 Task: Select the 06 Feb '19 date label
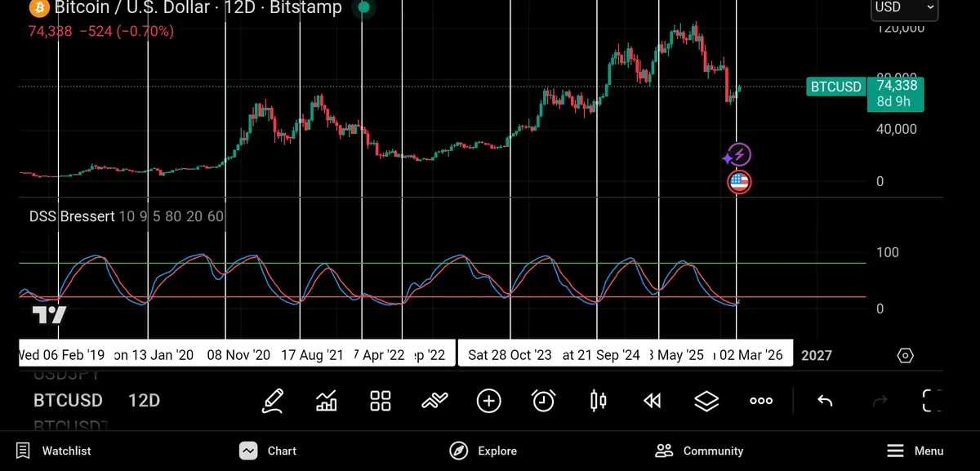[x=62, y=355]
